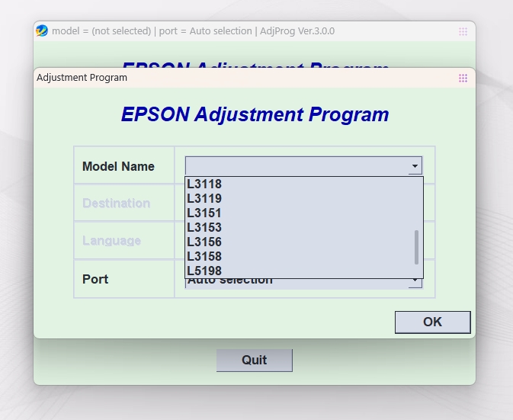Click the main AdjProg window grid icon
The width and height of the screenshot is (513, 420).
pyautogui.click(x=463, y=32)
